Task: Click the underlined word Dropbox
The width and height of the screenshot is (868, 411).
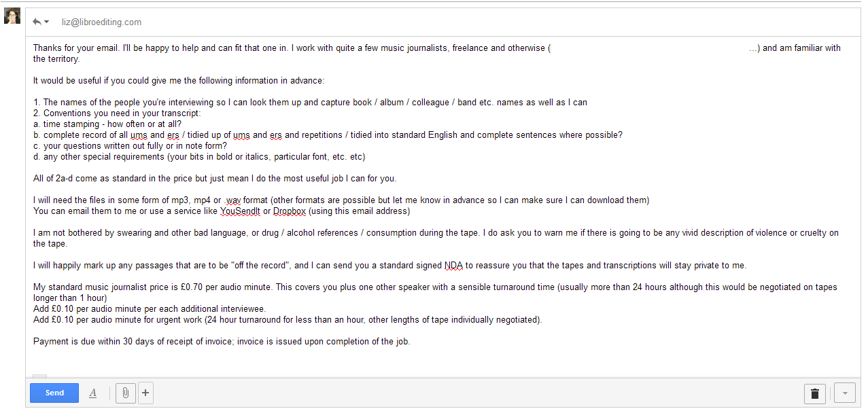Action: (289, 211)
